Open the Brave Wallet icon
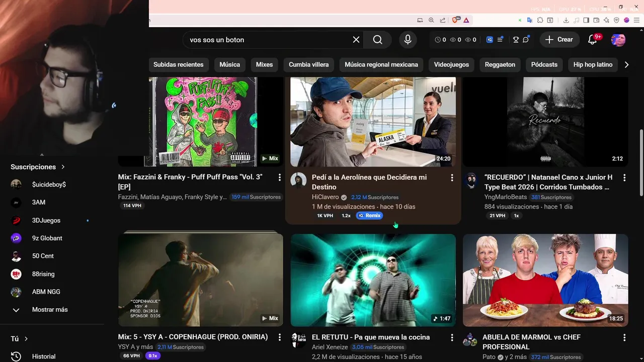This screenshot has height=362, width=644. pyautogui.click(x=596, y=20)
